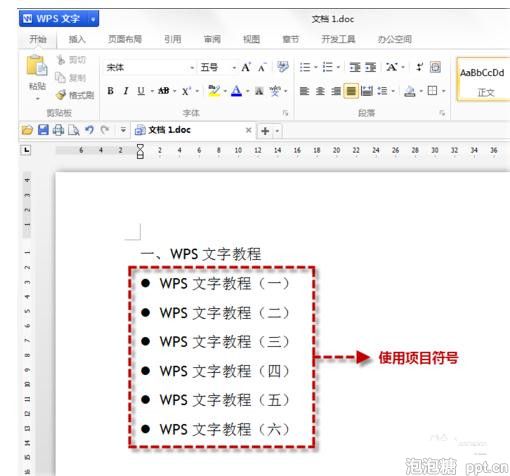Increase font size with the larger A icon
The width and height of the screenshot is (510, 476).
(x=246, y=67)
